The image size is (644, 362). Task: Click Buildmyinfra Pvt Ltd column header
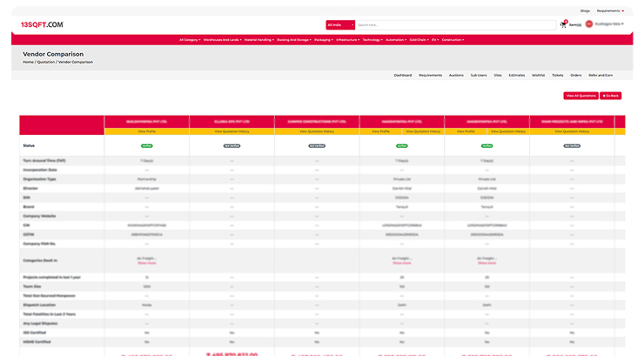[x=146, y=122]
